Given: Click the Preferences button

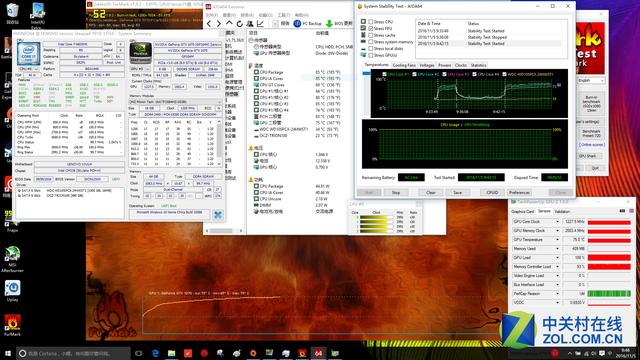Looking at the screenshot, I should click(519, 192).
